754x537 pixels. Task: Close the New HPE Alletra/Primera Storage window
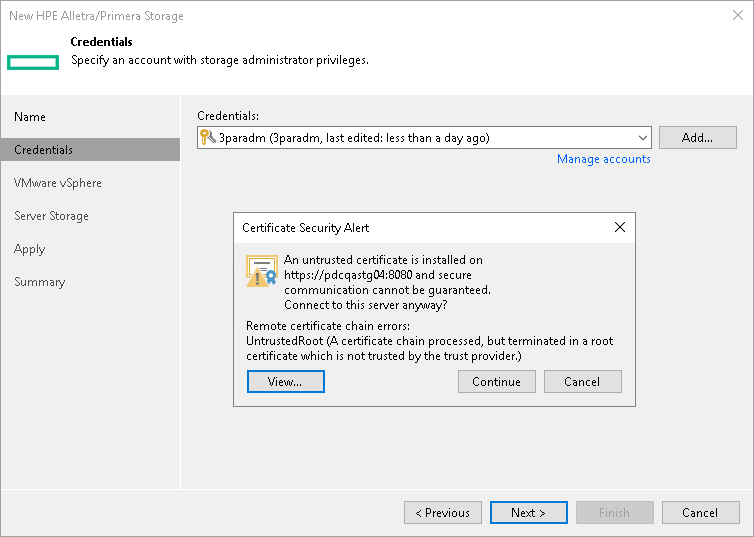click(738, 15)
